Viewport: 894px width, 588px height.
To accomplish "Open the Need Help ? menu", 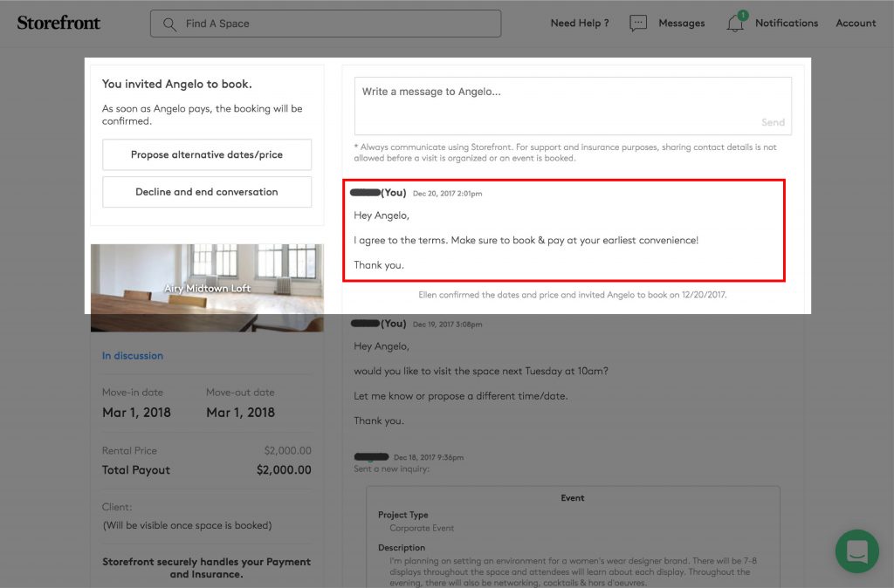I will [x=579, y=24].
